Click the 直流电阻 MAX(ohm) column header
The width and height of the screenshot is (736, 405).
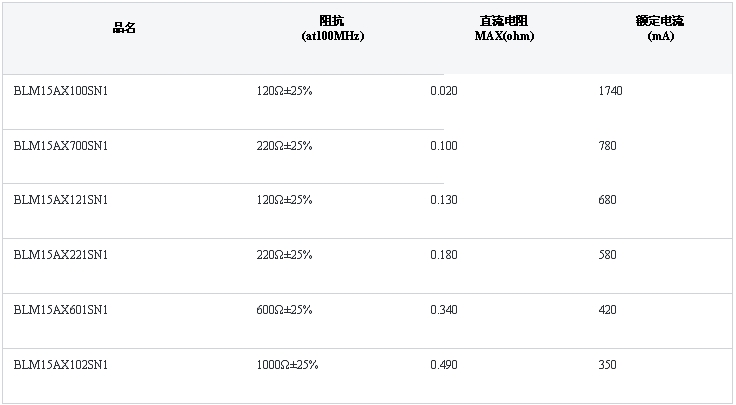click(504, 28)
